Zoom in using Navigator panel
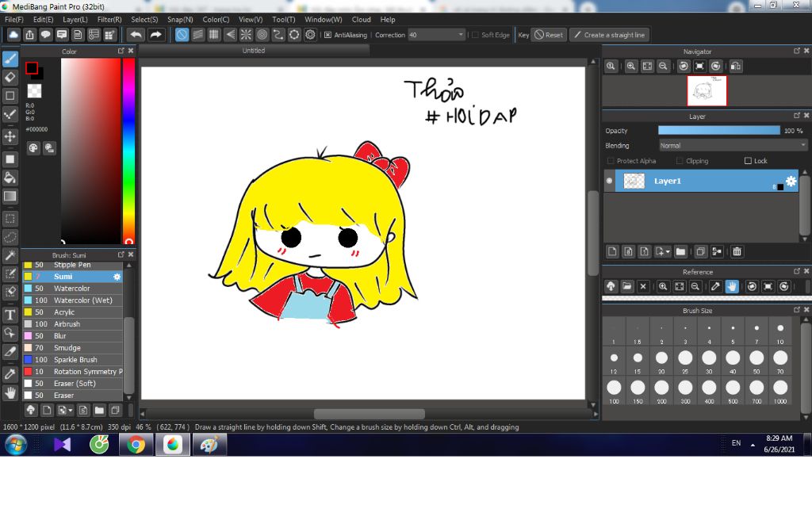 [630, 67]
